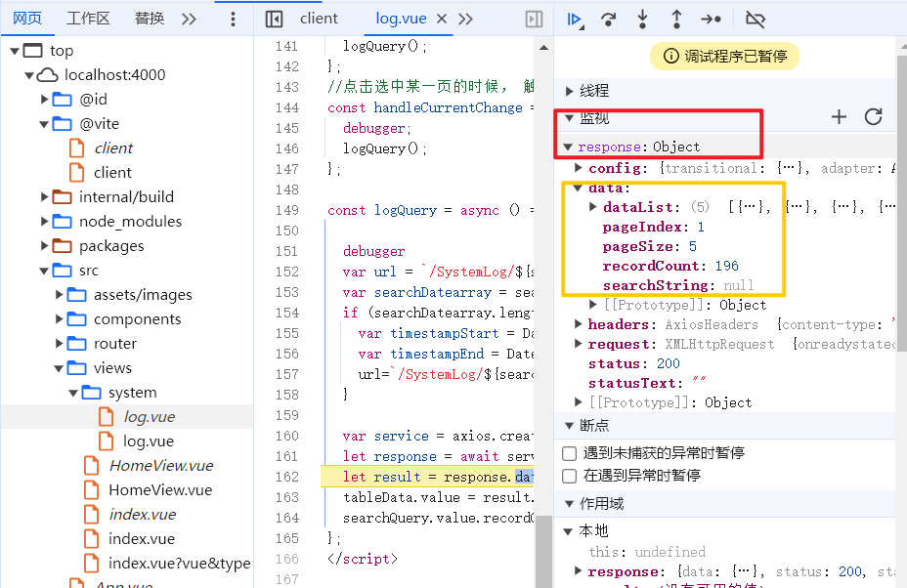Collapse the top frame tree node

tap(15, 51)
